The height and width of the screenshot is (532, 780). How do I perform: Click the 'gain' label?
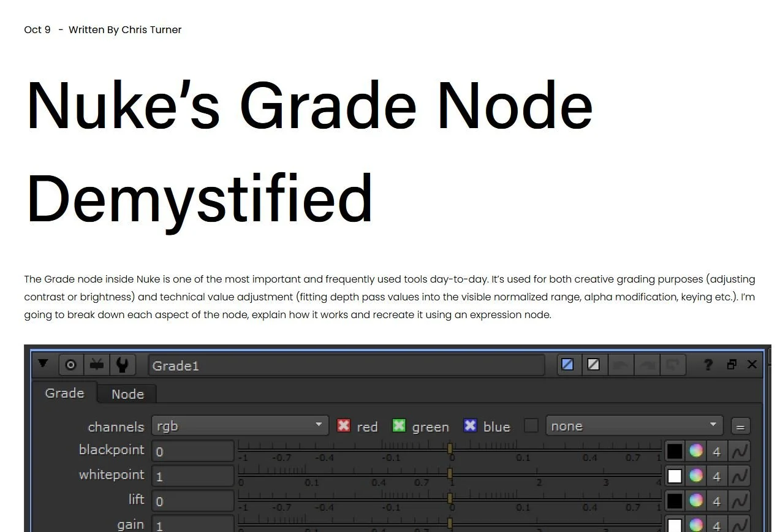tap(131, 525)
